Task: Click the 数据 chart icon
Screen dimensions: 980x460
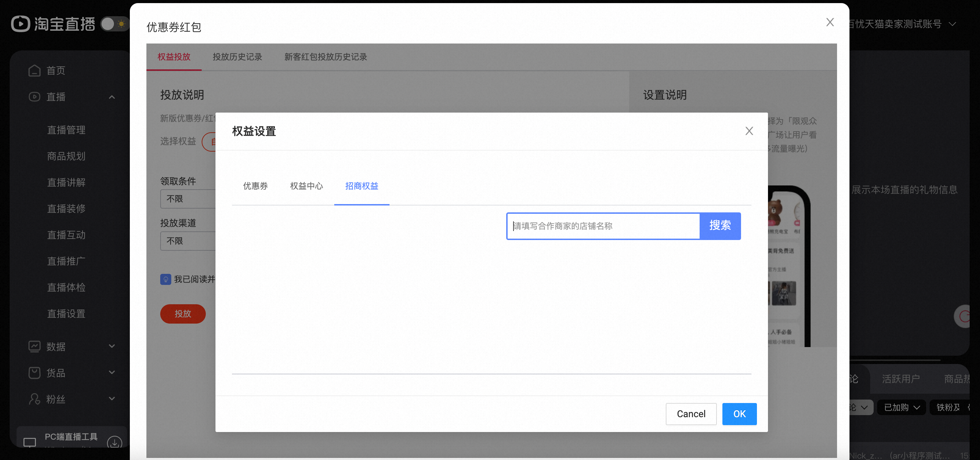Action: point(34,346)
